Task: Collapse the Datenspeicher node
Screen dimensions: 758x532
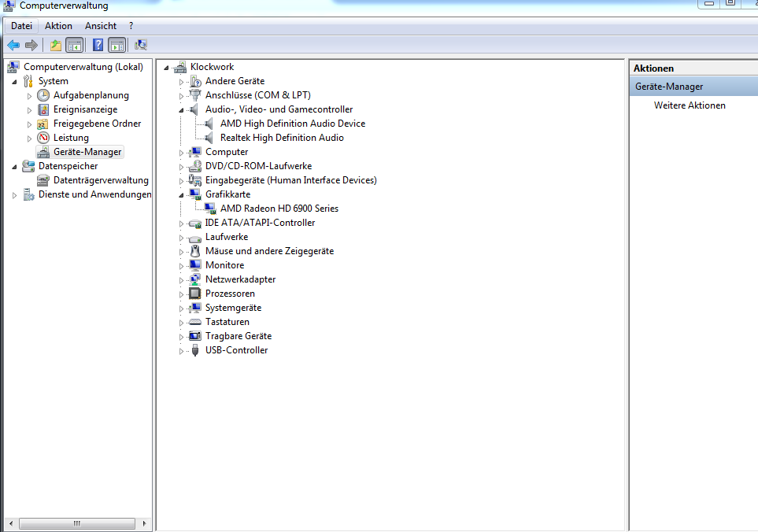Action: tap(14, 167)
